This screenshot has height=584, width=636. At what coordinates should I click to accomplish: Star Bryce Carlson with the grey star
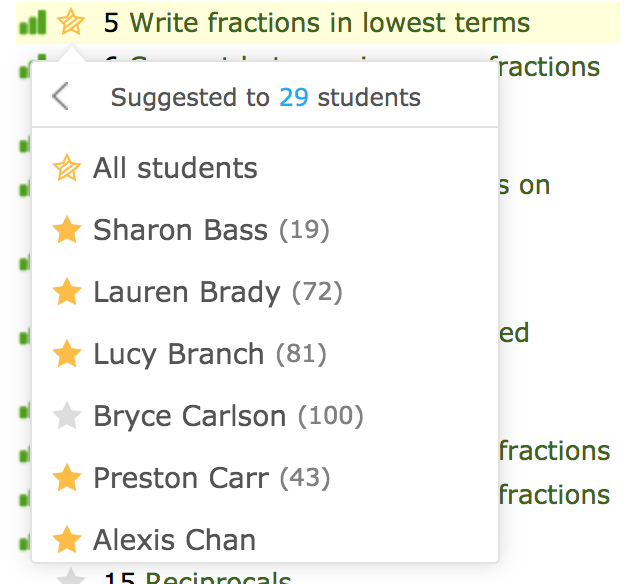coord(66,416)
